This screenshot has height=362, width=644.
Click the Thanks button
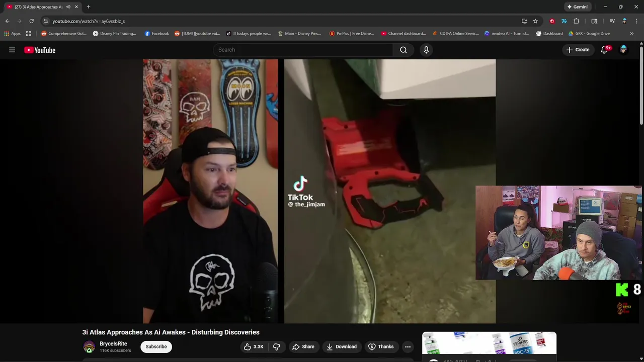coord(381,346)
